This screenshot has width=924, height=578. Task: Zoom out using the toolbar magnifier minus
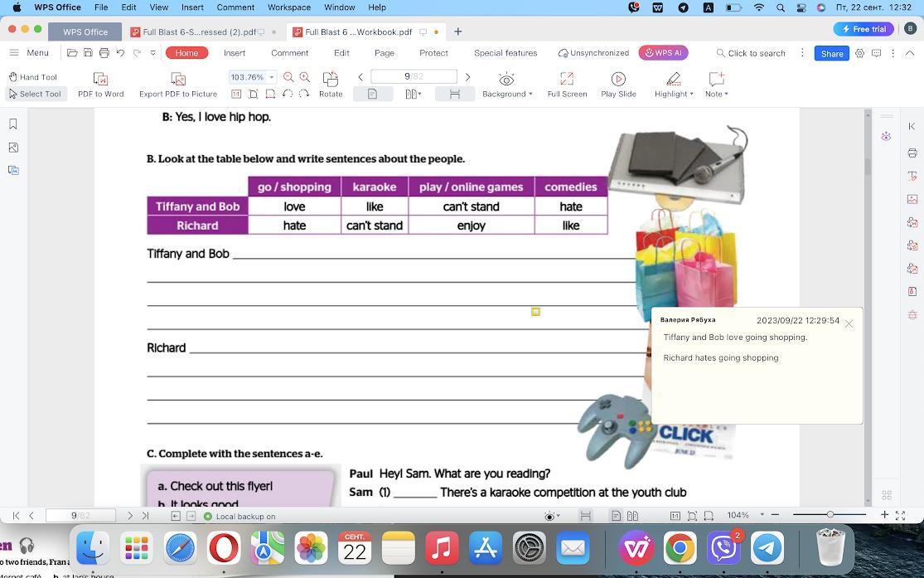(x=288, y=76)
